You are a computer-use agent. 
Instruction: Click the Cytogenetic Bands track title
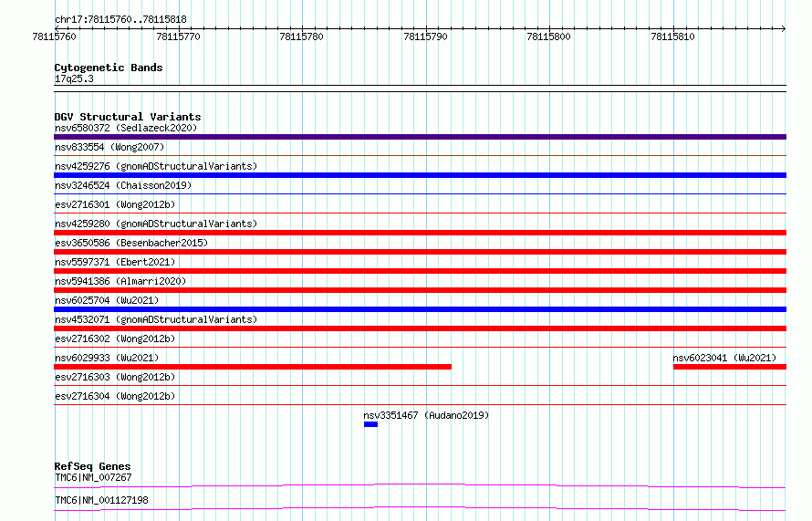pyautogui.click(x=109, y=68)
